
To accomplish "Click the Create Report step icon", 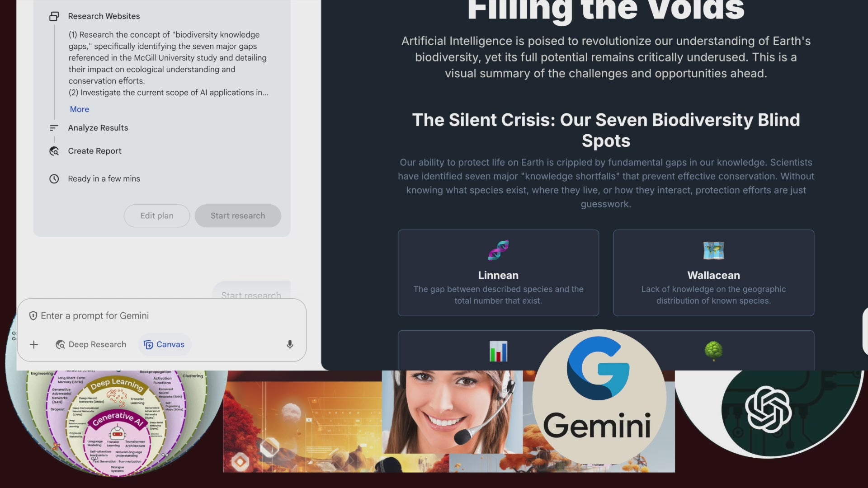I will 54,151.
